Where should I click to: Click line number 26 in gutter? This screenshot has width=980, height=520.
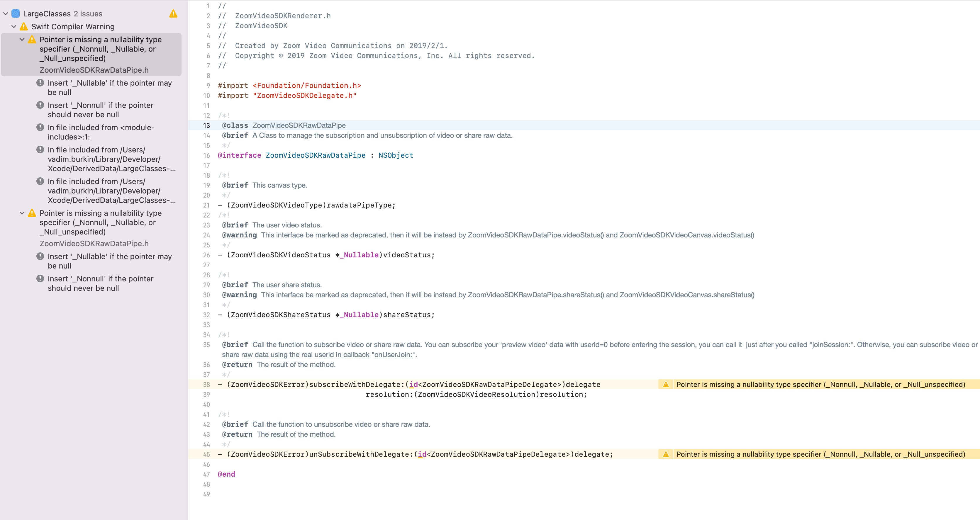[x=206, y=255]
